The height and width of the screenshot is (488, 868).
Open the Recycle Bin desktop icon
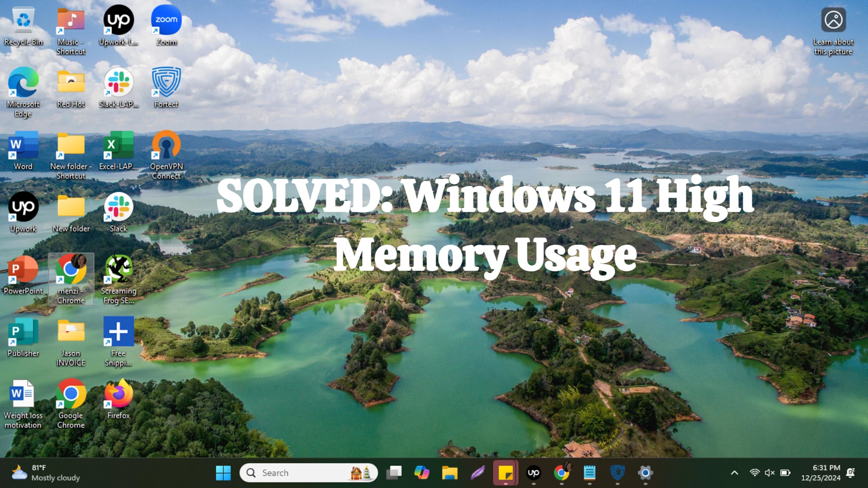pos(23,22)
